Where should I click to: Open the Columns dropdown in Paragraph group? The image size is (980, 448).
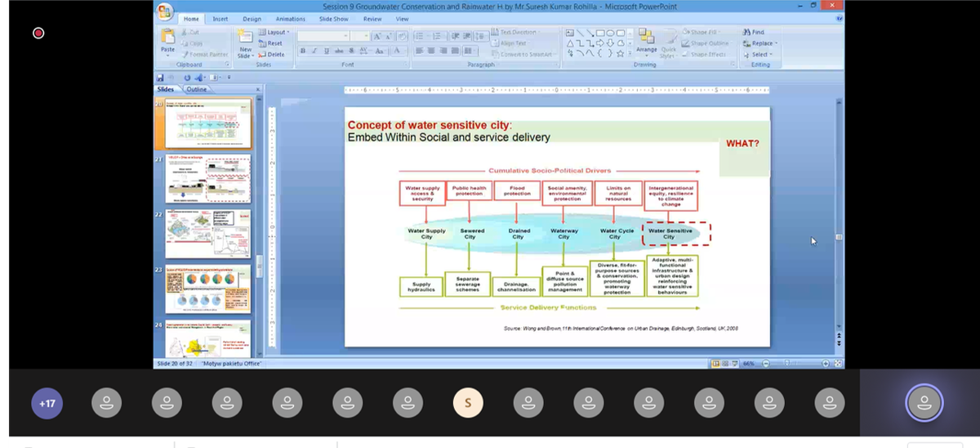[x=470, y=51]
